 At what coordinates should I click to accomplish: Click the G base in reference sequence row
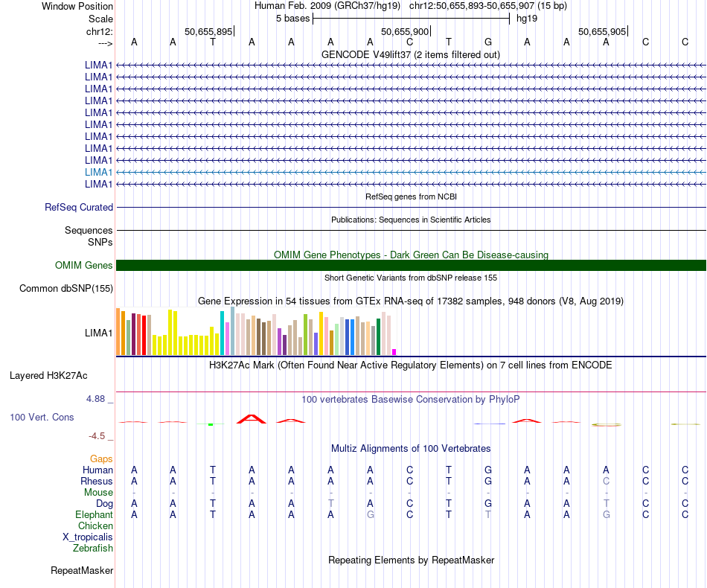488,42
